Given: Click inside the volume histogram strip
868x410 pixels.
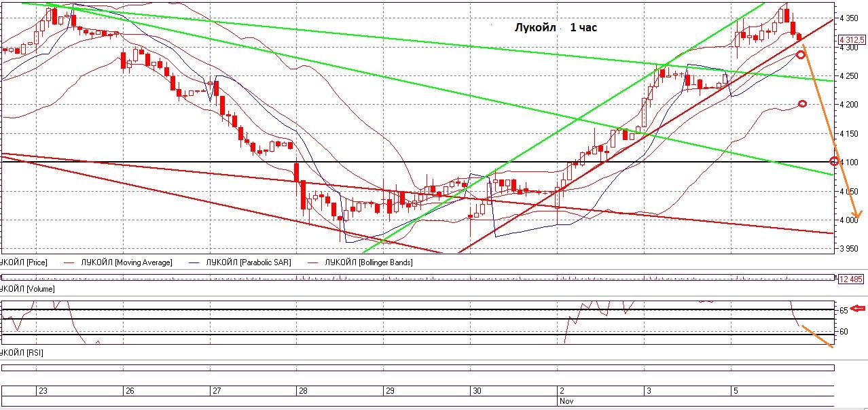Looking at the screenshot, I should 417,277.
